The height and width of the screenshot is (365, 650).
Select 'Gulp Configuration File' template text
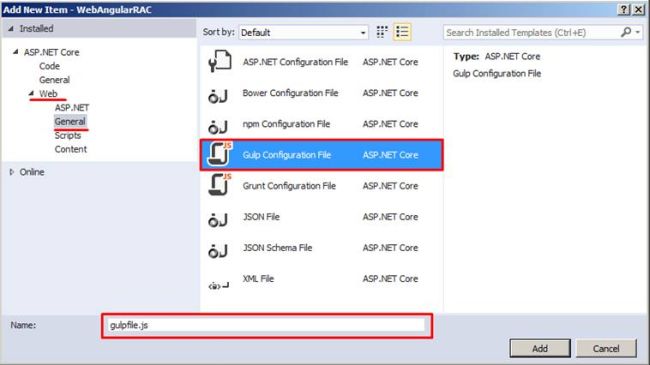[286, 155]
